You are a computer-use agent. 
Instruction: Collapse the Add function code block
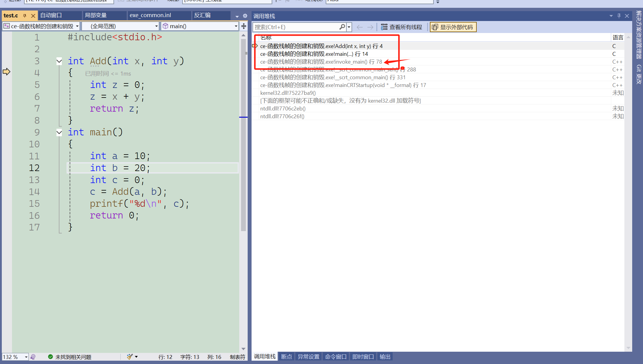59,61
